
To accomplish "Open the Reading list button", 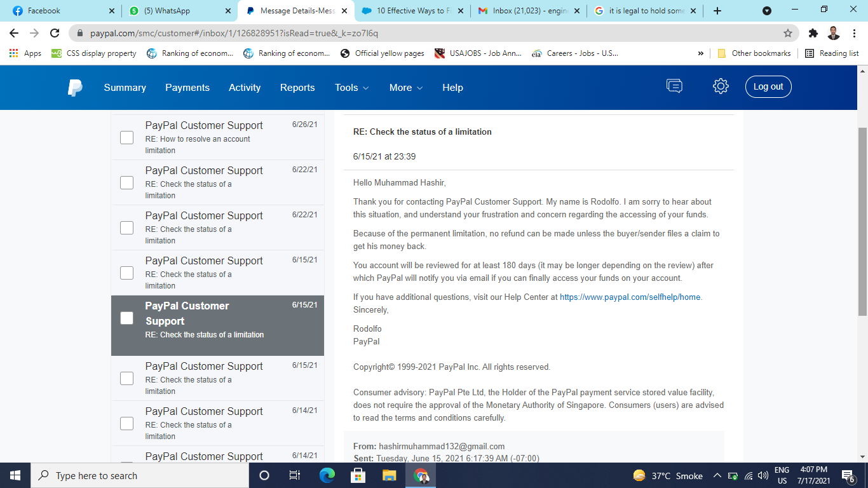I will pos(832,53).
